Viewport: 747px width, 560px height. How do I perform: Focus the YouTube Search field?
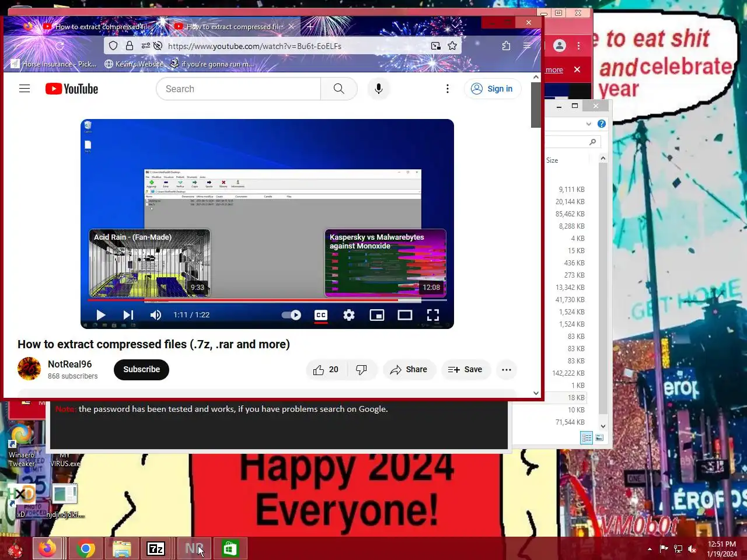(238, 89)
